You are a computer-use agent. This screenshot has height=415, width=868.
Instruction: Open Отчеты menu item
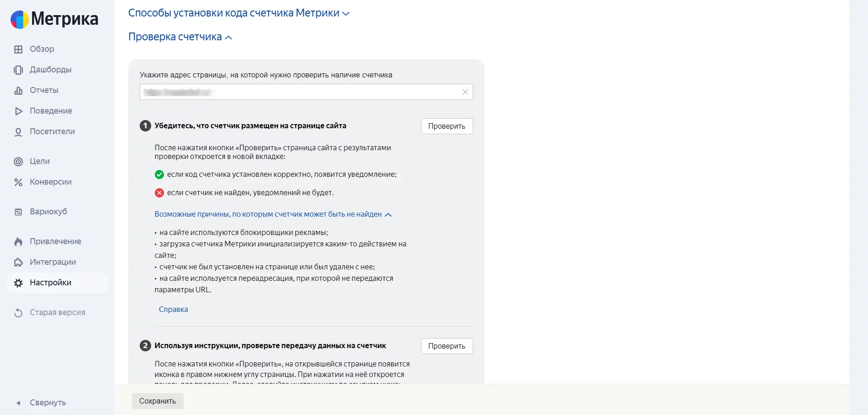[44, 90]
